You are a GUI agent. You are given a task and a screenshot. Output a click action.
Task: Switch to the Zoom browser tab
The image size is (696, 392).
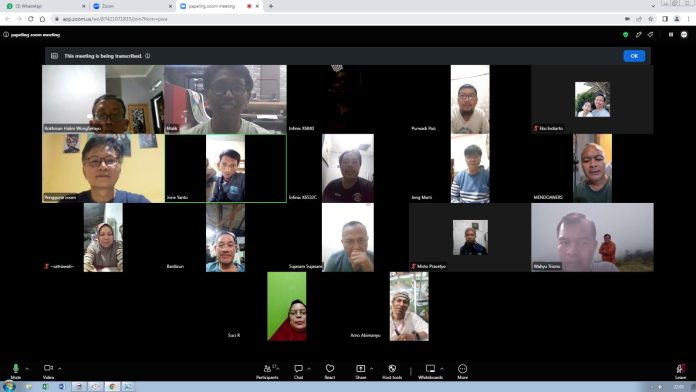pyautogui.click(x=131, y=6)
